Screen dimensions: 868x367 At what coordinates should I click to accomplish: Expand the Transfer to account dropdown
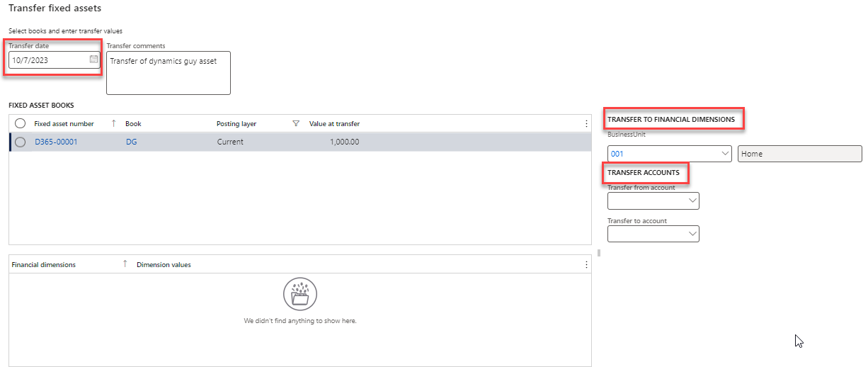[693, 234]
